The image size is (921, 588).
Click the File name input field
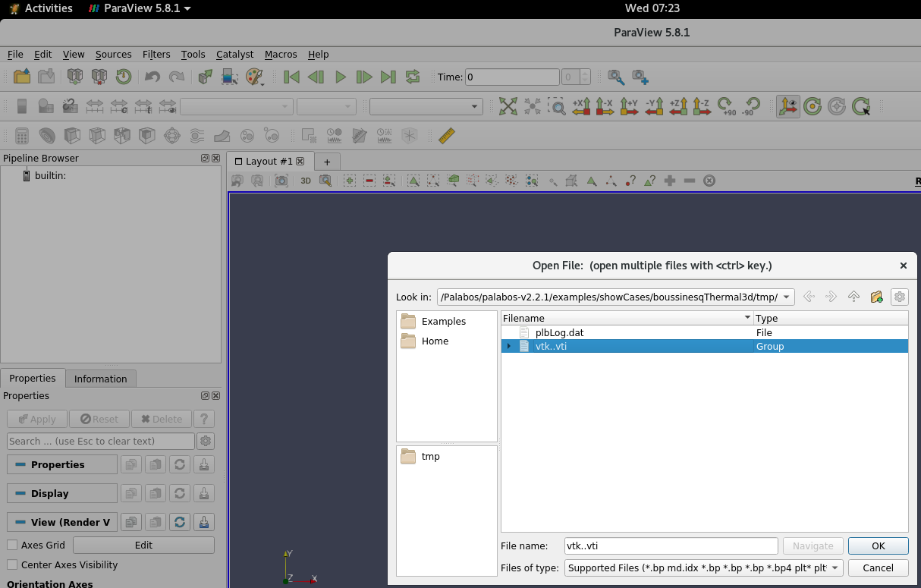coord(671,546)
